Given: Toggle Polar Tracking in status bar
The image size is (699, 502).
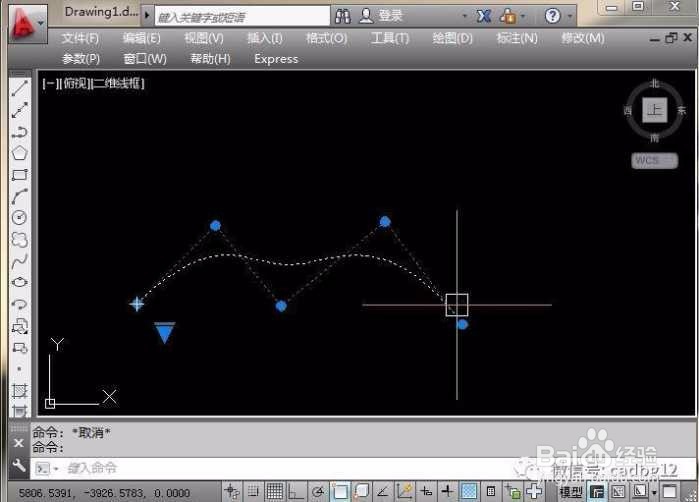Looking at the screenshot, I should coord(318,492).
